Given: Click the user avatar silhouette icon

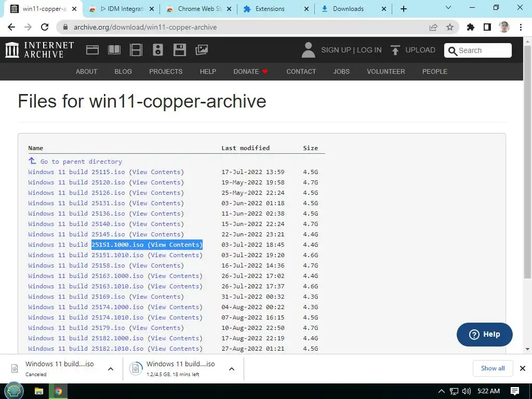Looking at the screenshot, I should (x=308, y=50).
